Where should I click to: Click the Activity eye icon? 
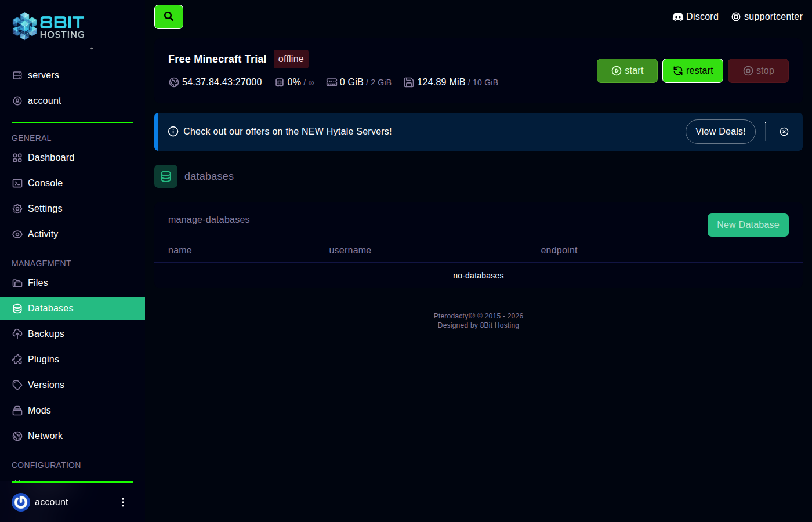pyautogui.click(x=17, y=234)
